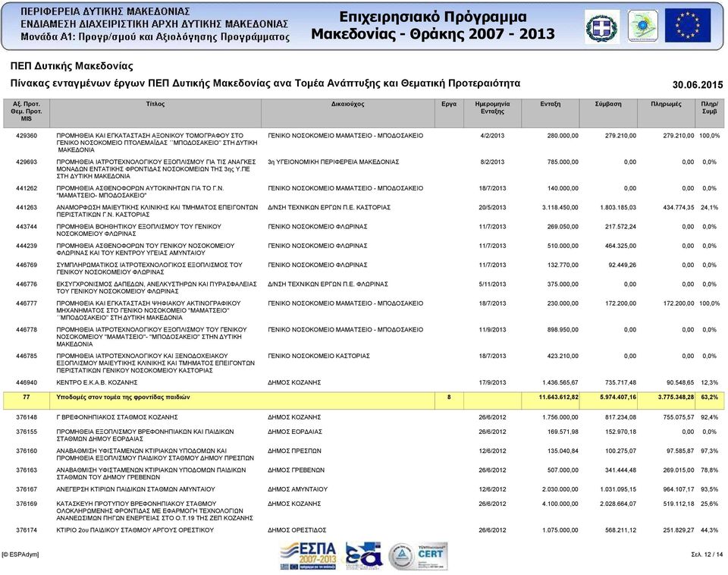Click 'ΚΕΝΤΡΟ Ε.Κ.Α.Β. ΚΟΖΑΝΗΣ' title
Image resolution: width=728 pixels, height=575 pixels.
tap(97, 383)
